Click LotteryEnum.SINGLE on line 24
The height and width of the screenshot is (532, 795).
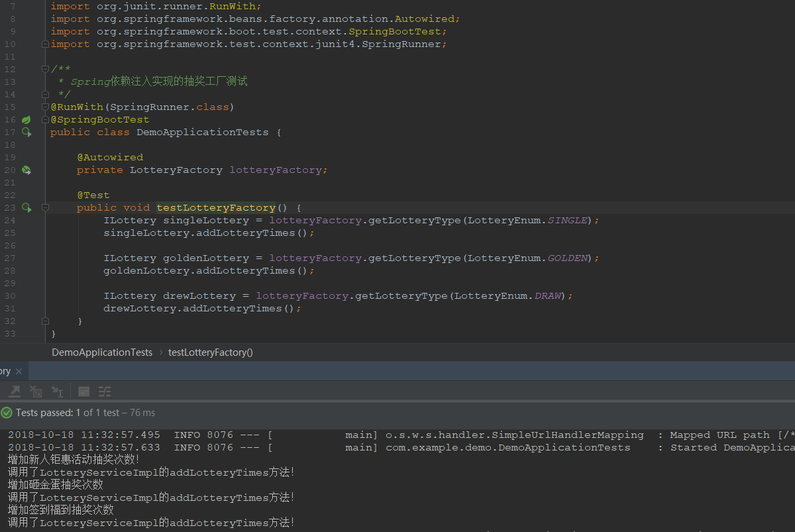click(527, 221)
